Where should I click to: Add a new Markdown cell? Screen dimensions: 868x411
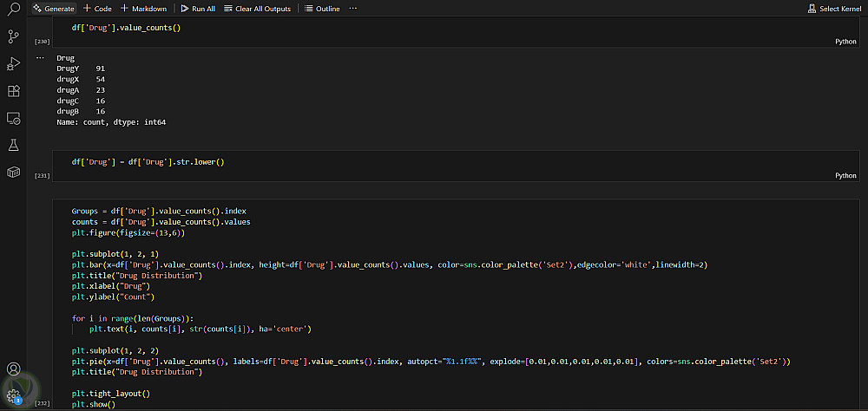click(x=143, y=9)
